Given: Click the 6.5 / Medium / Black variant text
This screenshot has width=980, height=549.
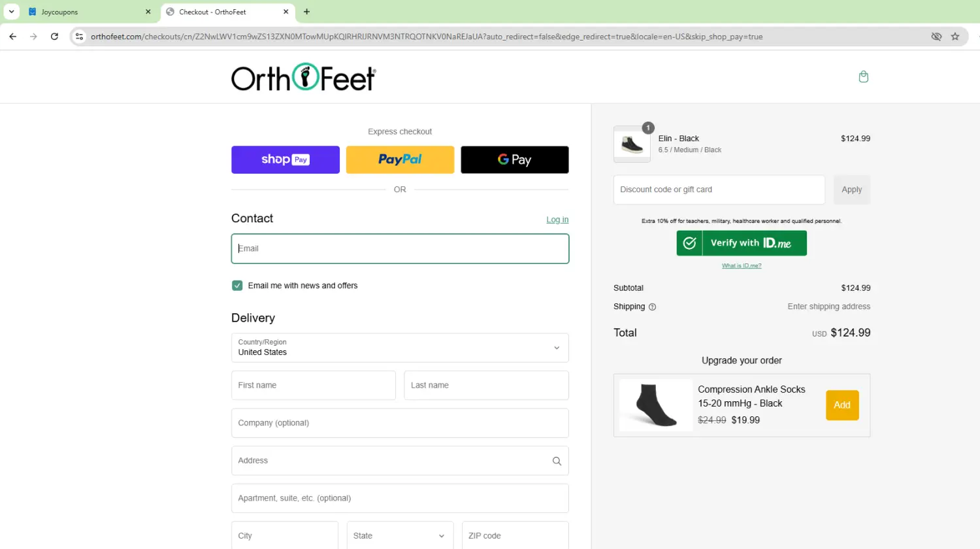Looking at the screenshot, I should click(x=690, y=150).
